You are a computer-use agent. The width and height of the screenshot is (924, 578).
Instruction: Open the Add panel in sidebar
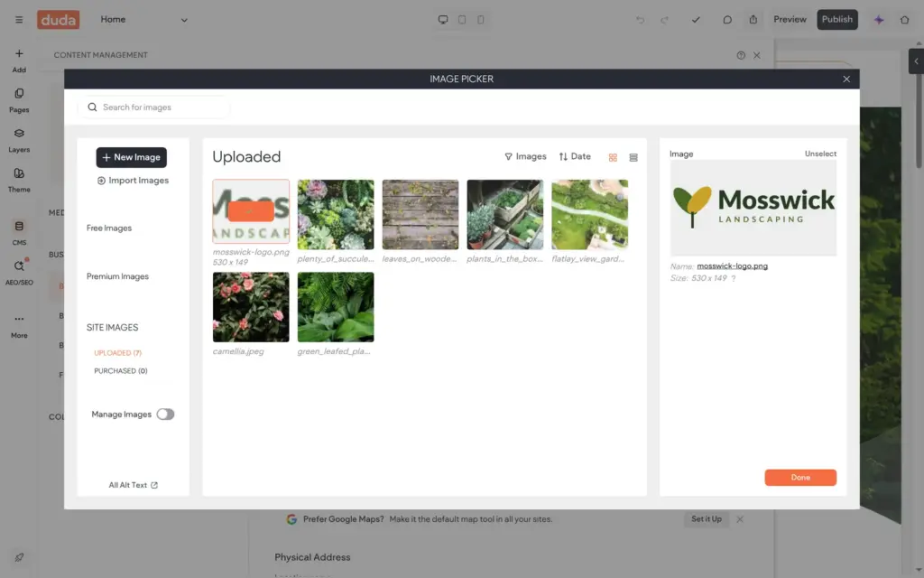pyautogui.click(x=19, y=61)
